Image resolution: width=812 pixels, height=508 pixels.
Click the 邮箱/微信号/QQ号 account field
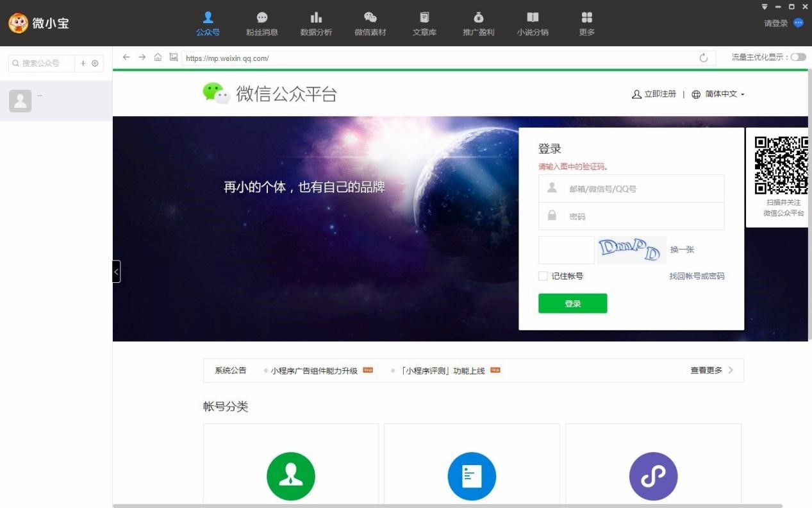tap(631, 189)
